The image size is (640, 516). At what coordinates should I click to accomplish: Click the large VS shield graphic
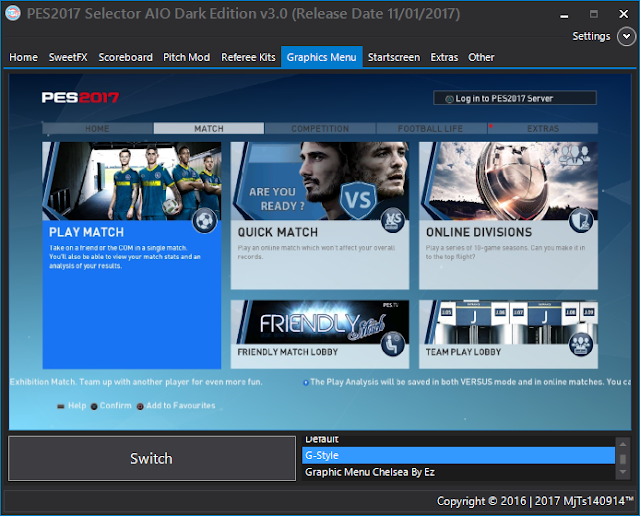point(358,200)
